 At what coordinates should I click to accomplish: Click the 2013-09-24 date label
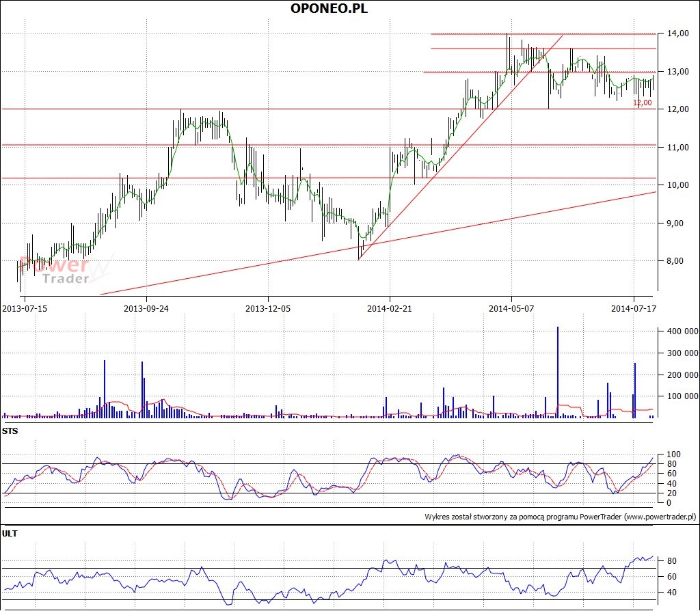[x=146, y=308]
